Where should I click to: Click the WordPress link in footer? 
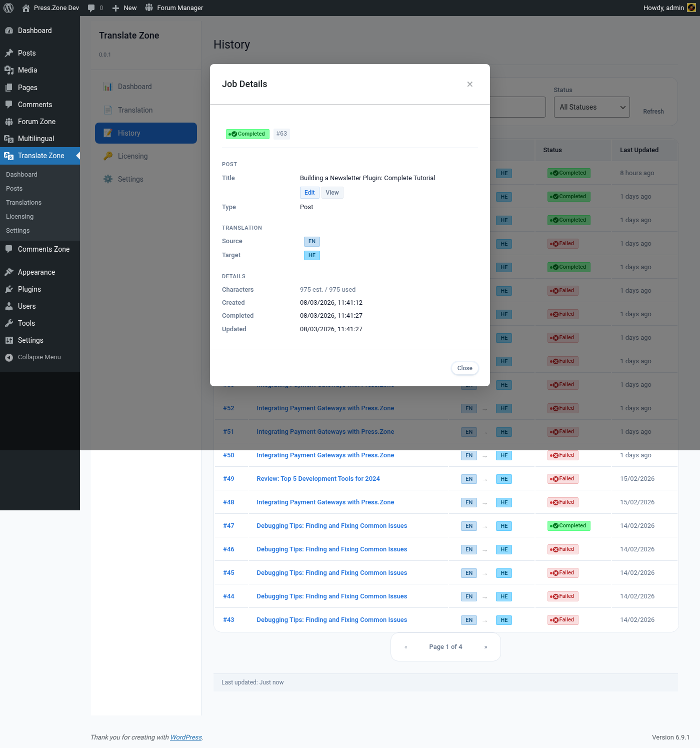186,737
